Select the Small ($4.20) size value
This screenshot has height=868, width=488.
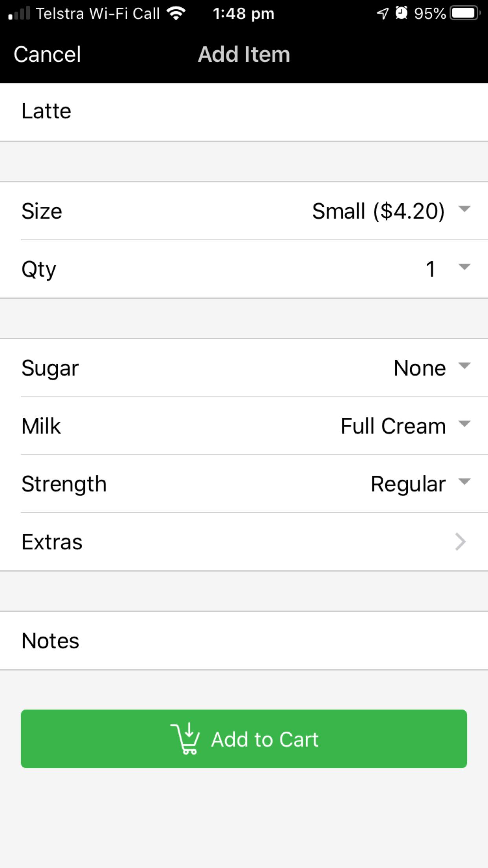point(378,211)
